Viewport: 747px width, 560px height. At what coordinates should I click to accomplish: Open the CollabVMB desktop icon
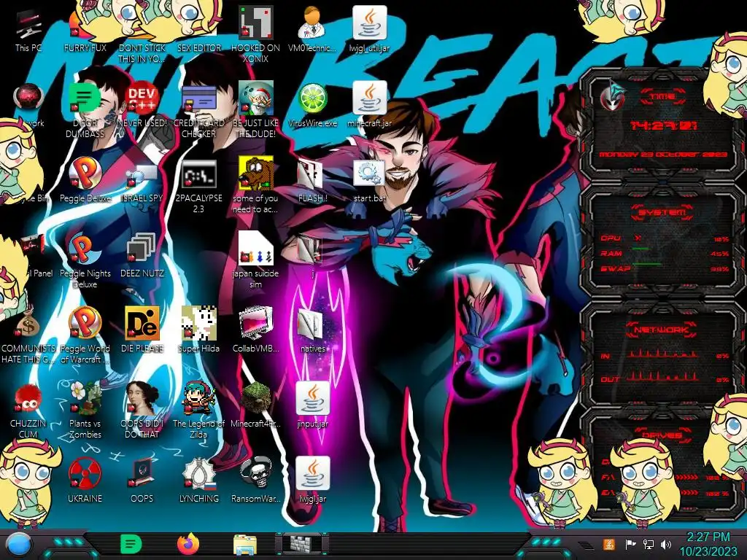point(256,330)
